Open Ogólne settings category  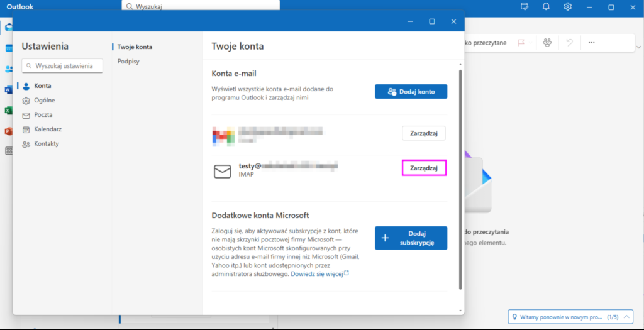[x=44, y=101]
